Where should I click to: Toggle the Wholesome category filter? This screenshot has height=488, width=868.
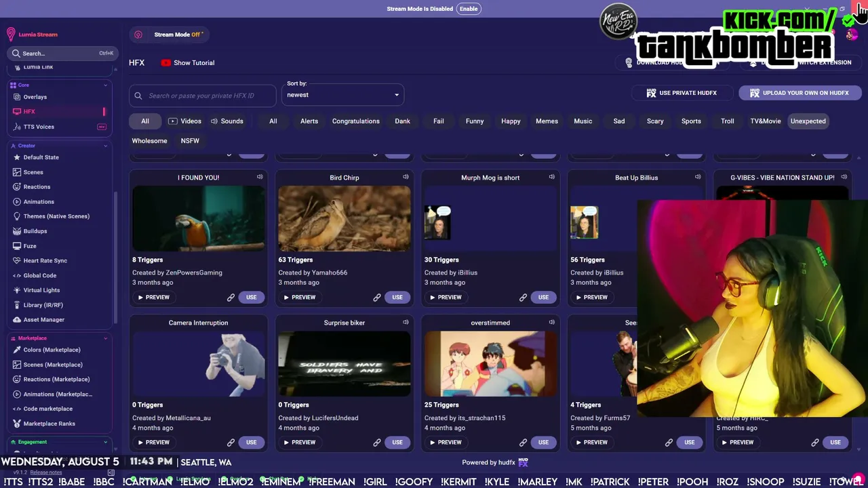[149, 141]
